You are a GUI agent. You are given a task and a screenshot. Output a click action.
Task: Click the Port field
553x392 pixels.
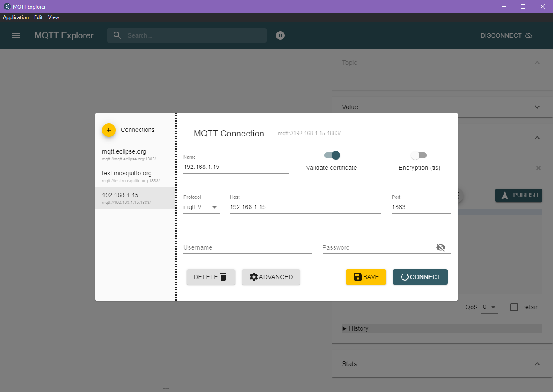tap(421, 207)
